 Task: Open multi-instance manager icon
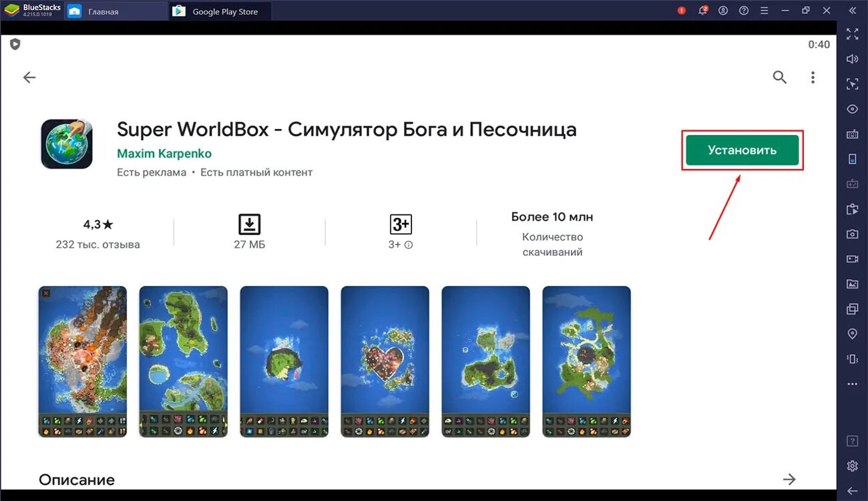[852, 309]
